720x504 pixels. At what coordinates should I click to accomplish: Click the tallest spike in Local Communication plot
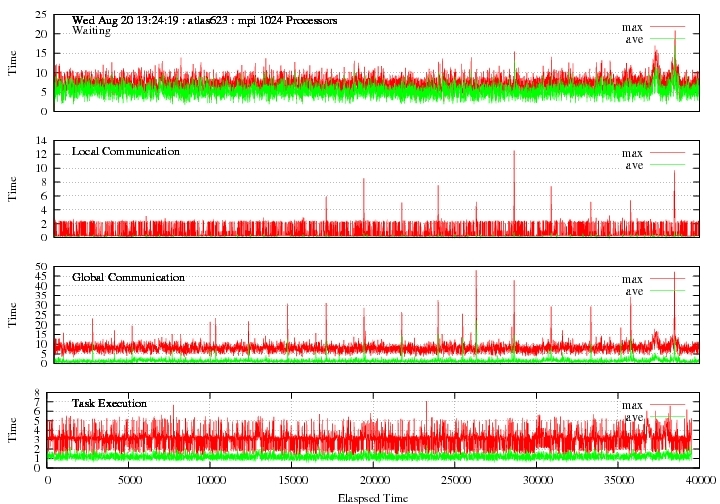coord(514,193)
